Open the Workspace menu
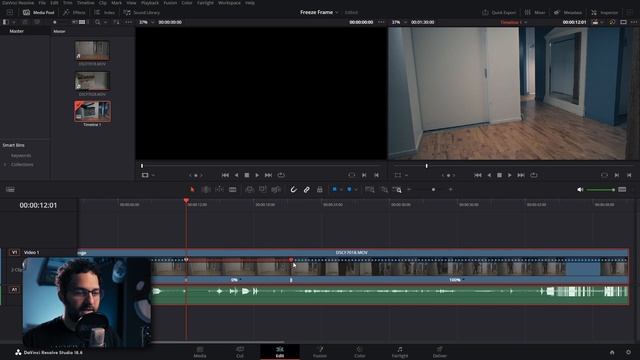This screenshot has width=640, height=360. 229,3
